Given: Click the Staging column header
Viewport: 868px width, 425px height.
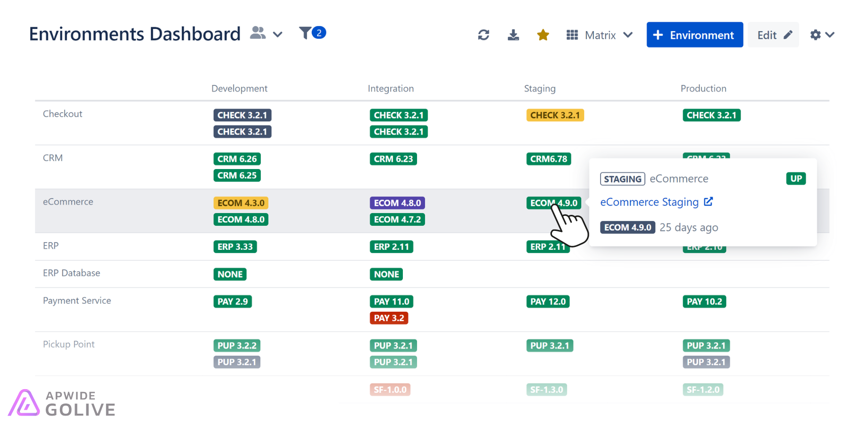Looking at the screenshot, I should tap(540, 88).
